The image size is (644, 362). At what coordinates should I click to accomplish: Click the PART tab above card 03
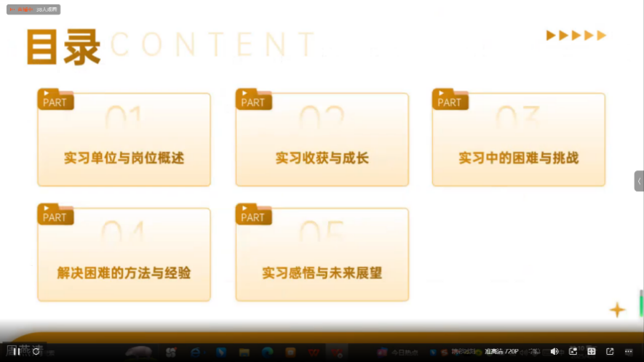pos(450,101)
